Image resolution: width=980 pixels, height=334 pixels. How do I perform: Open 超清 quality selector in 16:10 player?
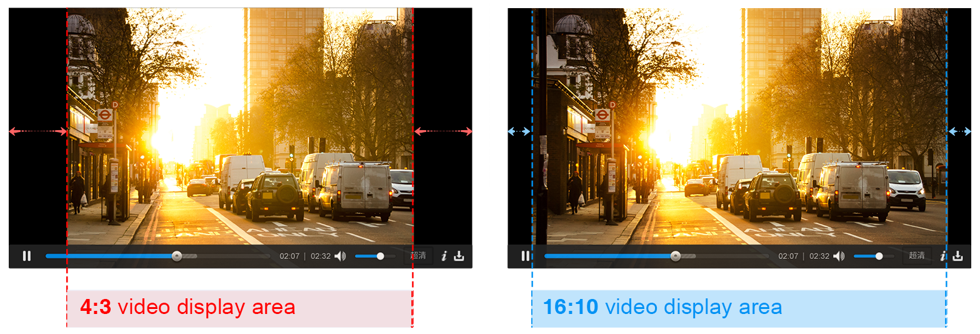point(917,256)
